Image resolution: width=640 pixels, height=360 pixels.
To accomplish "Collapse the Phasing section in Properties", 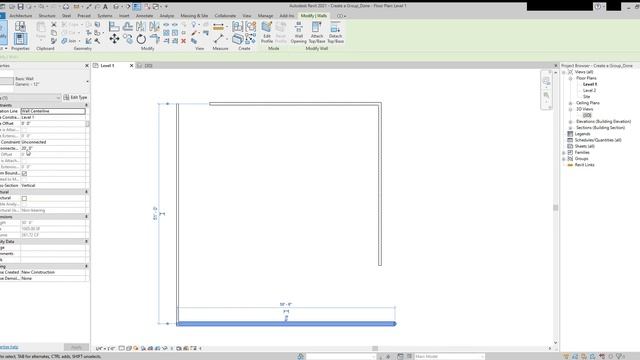I will pyautogui.click(x=86, y=266).
